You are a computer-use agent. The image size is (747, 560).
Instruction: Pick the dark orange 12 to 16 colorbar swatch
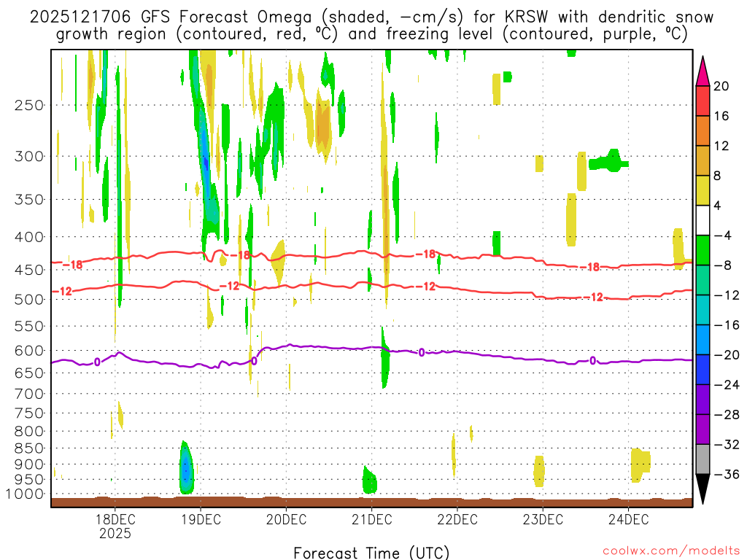[x=703, y=131]
